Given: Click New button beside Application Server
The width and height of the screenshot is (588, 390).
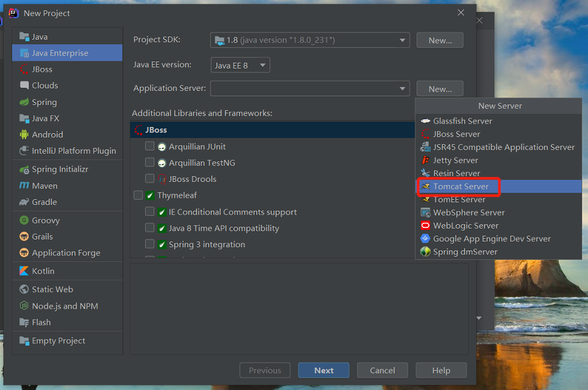Looking at the screenshot, I should 440,89.
